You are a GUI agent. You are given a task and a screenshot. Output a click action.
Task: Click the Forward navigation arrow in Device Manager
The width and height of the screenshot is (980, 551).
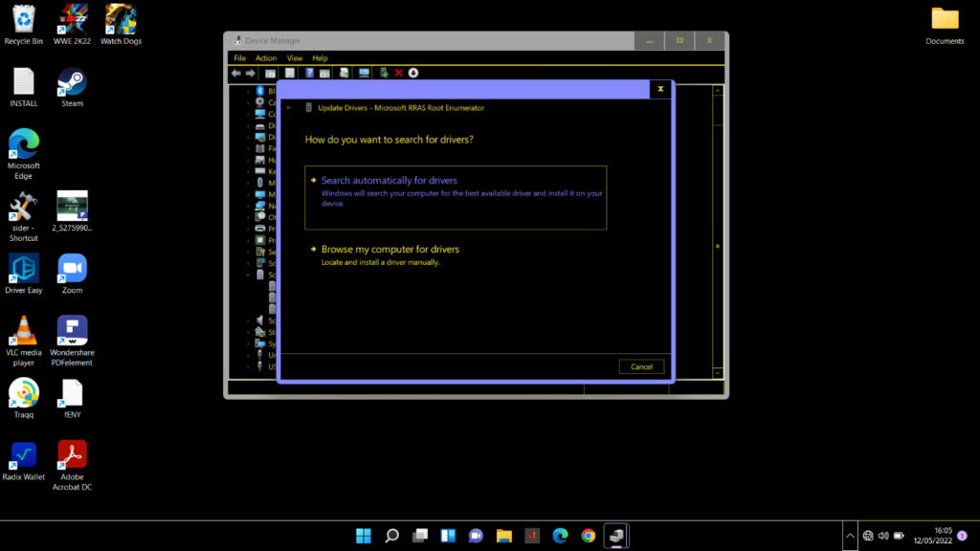point(250,73)
